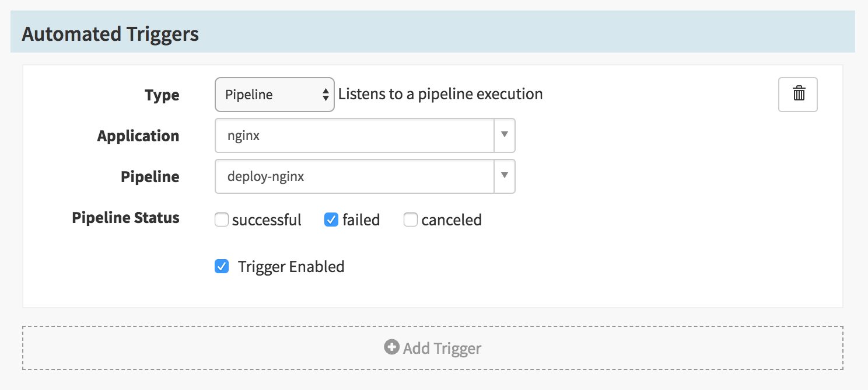This screenshot has width=868, height=390.
Task: Click the Automated Triggers section header
Action: [110, 34]
